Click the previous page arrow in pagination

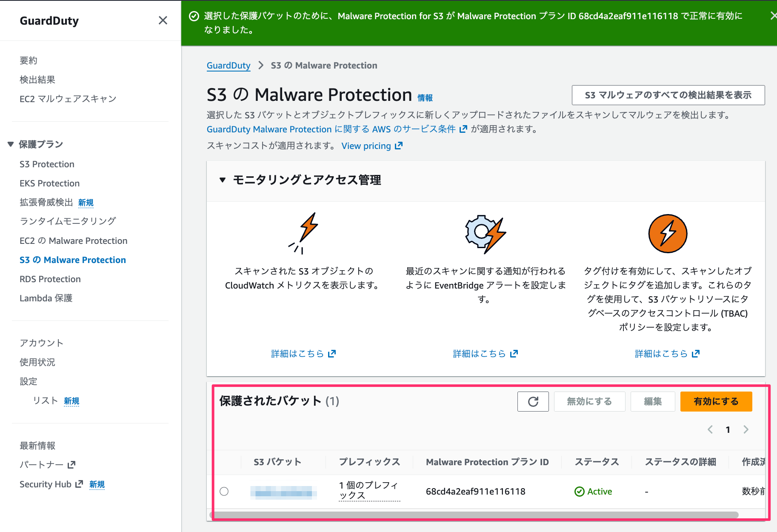[710, 429]
